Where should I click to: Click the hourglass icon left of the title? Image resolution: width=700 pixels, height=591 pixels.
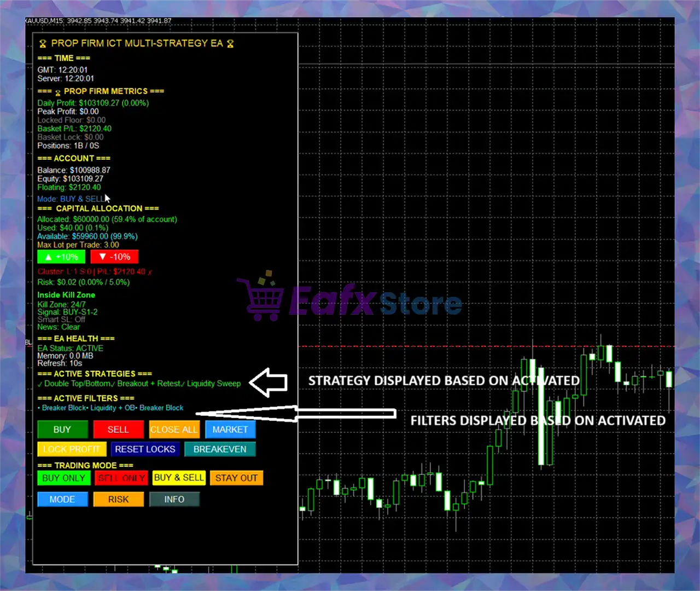pos(43,44)
